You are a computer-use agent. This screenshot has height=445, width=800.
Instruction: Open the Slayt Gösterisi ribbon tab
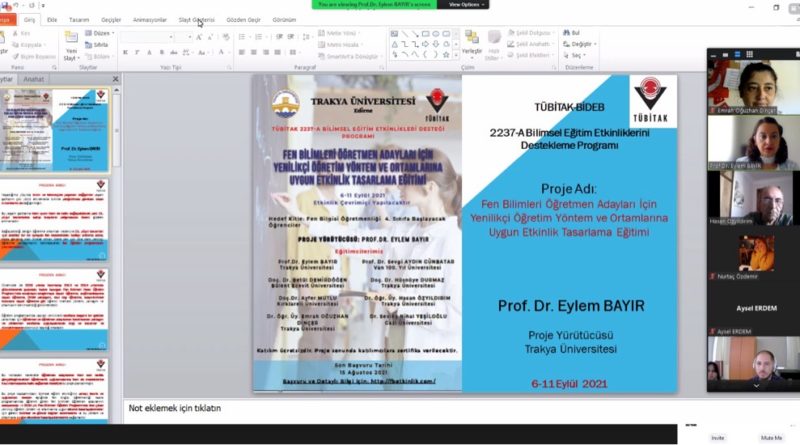[x=196, y=20]
